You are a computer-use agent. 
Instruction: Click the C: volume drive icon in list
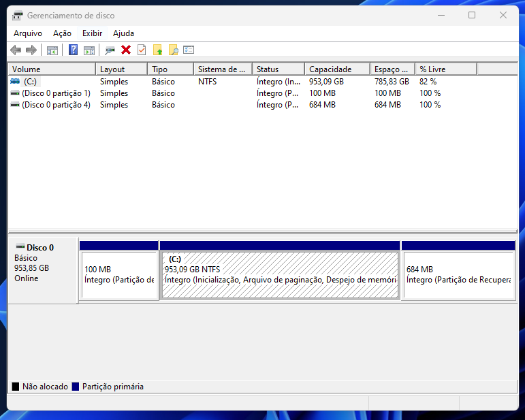tap(15, 81)
